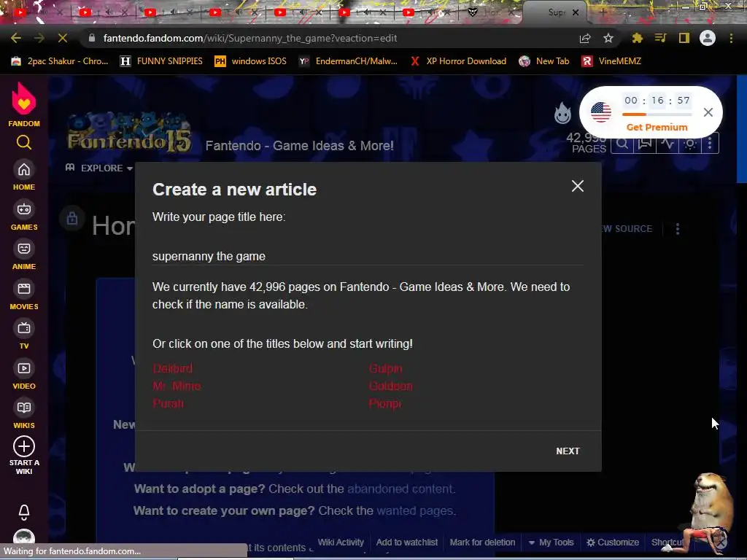This screenshot has width=747, height=560.
Task: Select the suggested title Delibird
Action: click(x=172, y=368)
